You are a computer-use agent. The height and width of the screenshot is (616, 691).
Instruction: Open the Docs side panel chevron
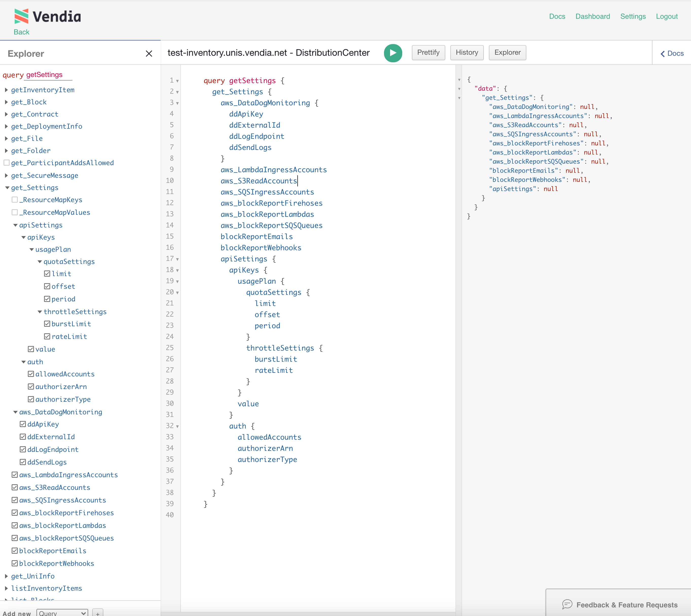pos(663,53)
